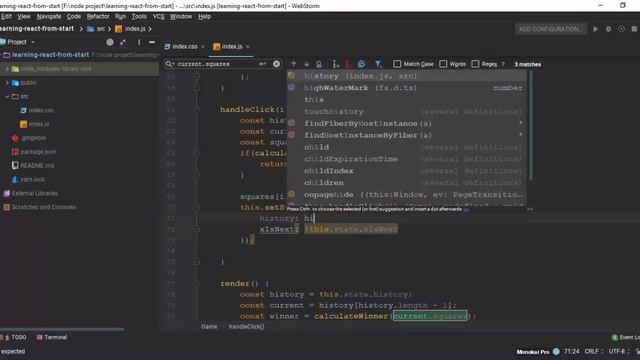640x360 pixels.
Task: Click select all occurrences icon
Action: point(361,64)
